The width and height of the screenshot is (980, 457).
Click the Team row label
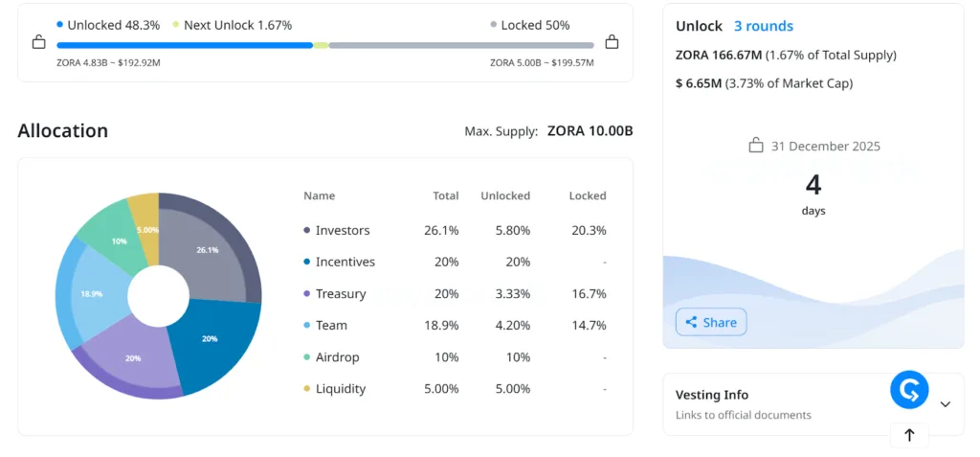331,326
